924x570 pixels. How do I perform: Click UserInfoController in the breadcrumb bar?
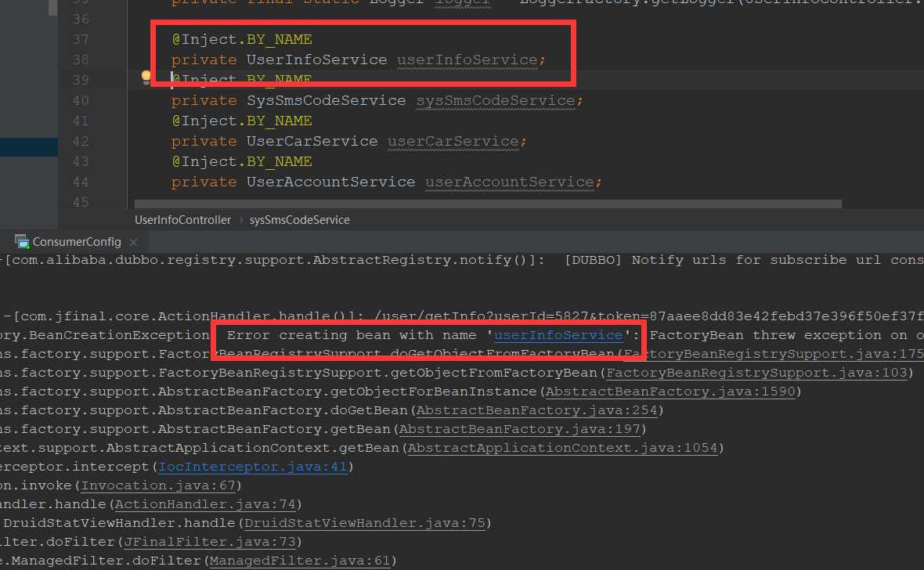[x=182, y=220]
